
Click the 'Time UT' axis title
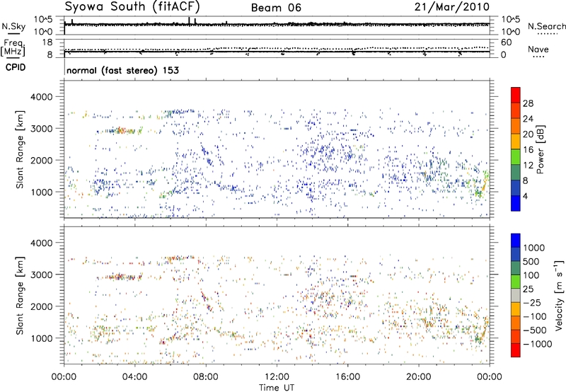click(277, 388)
